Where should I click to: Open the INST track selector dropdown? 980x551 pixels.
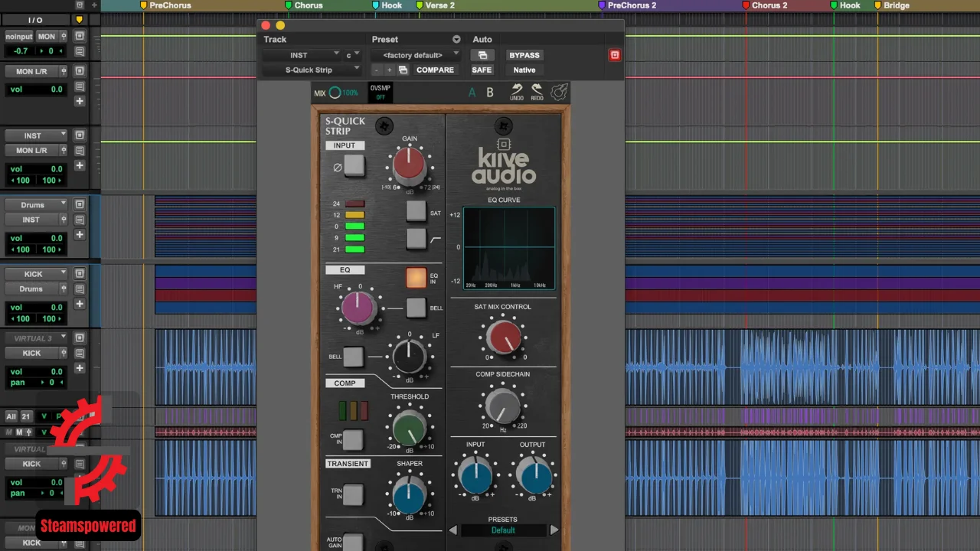pos(301,55)
